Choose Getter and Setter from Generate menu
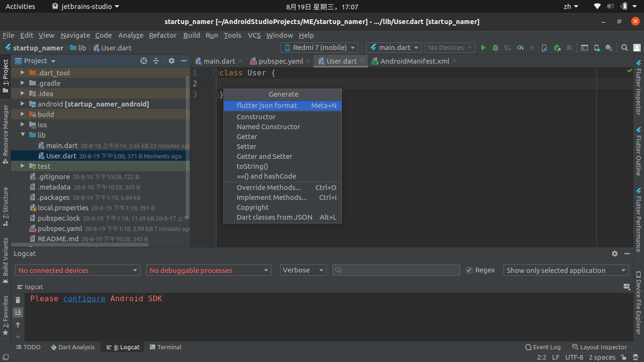 pos(282,156)
